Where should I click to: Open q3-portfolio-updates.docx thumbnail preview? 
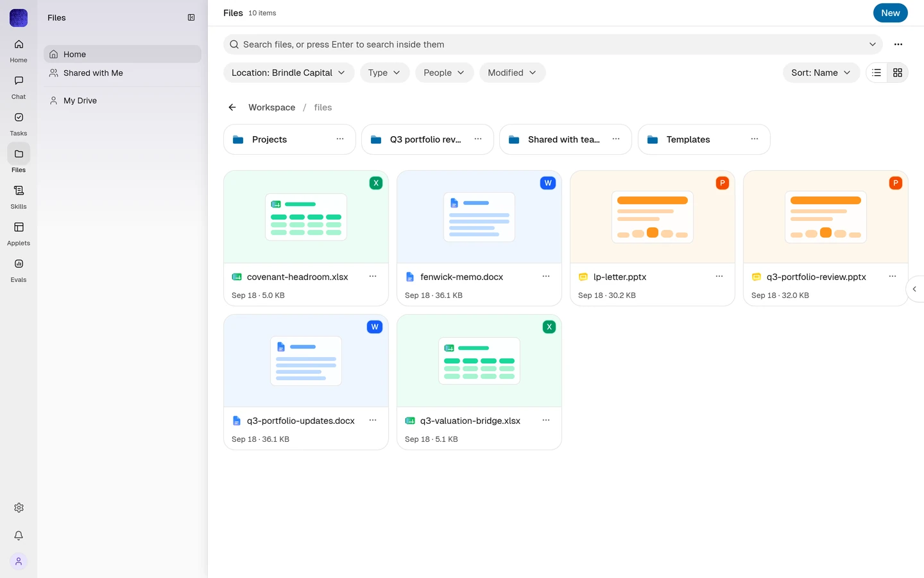[x=306, y=361]
